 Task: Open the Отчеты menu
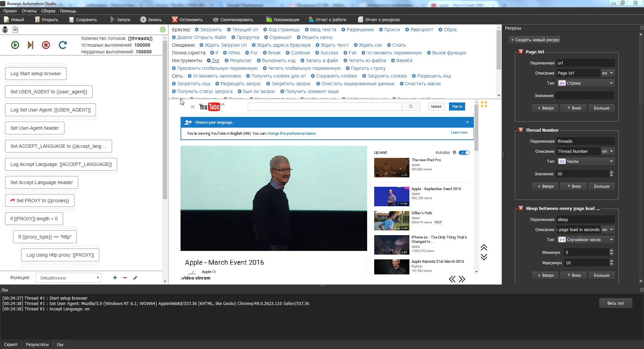tap(29, 11)
